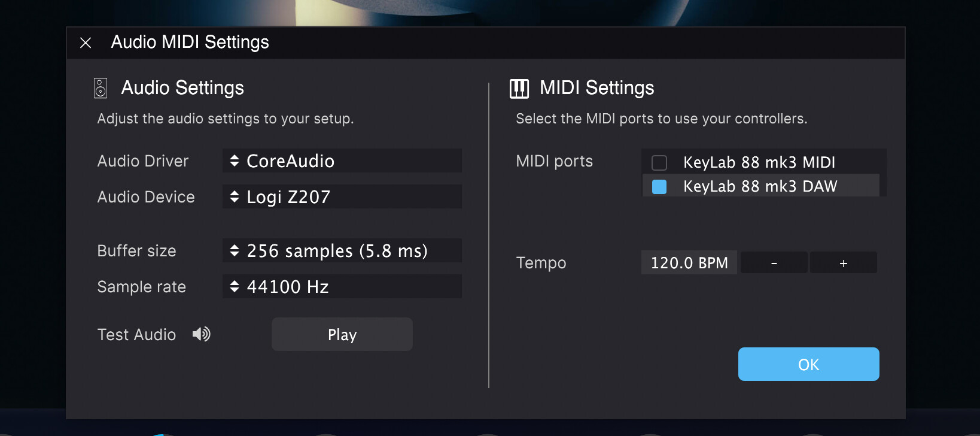Click the 120.0 BPM tempo field

tap(689, 262)
